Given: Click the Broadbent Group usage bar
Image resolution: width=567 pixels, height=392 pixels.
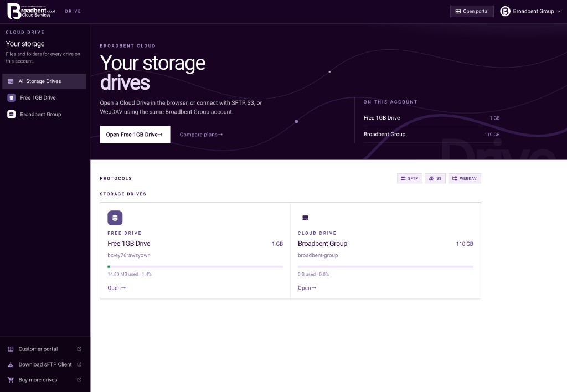Looking at the screenshot, I should (x=385, y=267).
